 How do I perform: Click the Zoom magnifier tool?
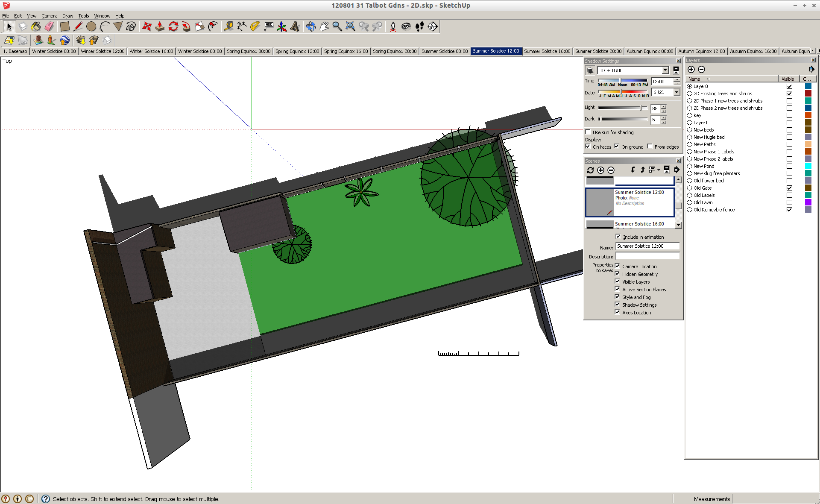tap(337, 26)
